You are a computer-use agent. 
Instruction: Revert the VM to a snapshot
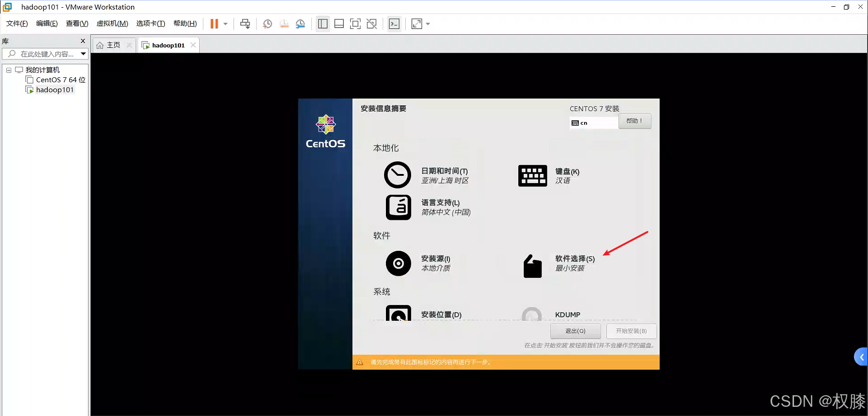tap(284, 24)
